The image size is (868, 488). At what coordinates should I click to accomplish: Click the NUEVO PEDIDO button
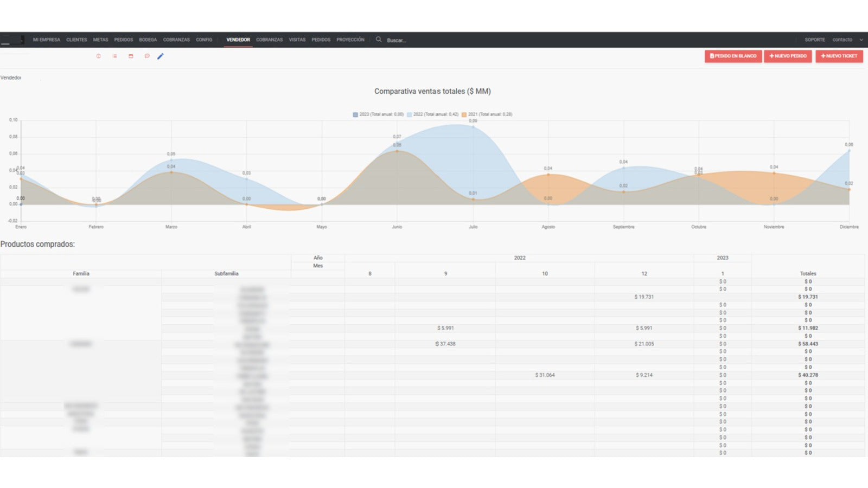(x=788, y=56)
